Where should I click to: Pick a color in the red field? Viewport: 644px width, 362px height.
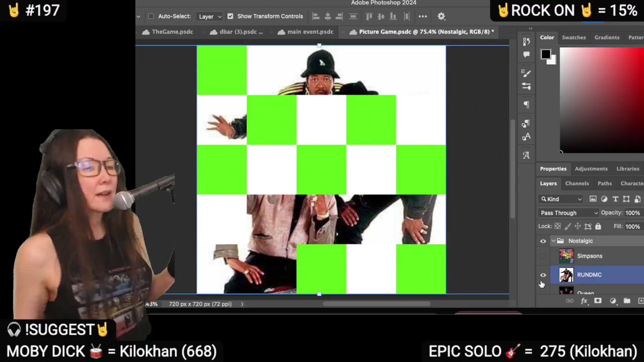point(602,100)
